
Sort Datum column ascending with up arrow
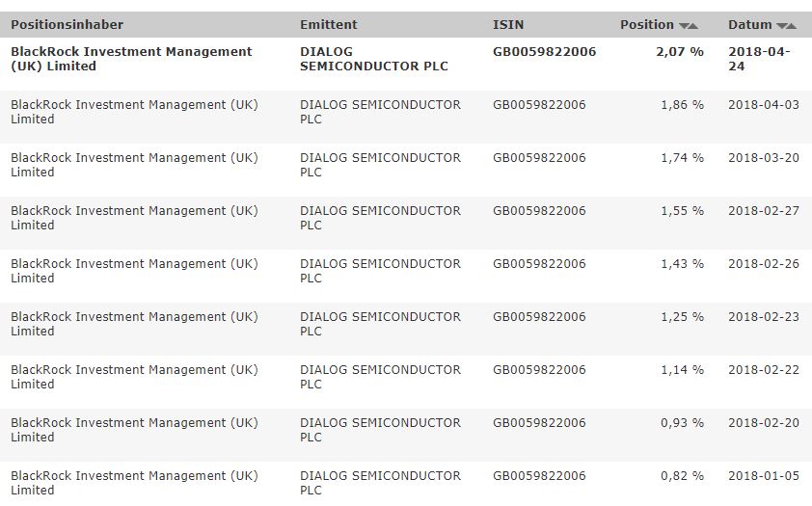(792, 26)
